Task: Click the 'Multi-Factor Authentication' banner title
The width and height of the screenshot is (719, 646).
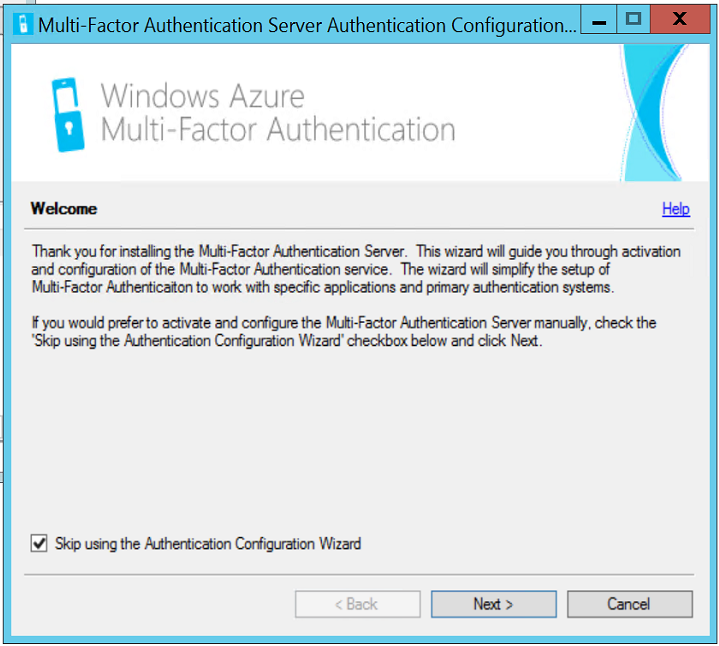Action: pos(278,130)
